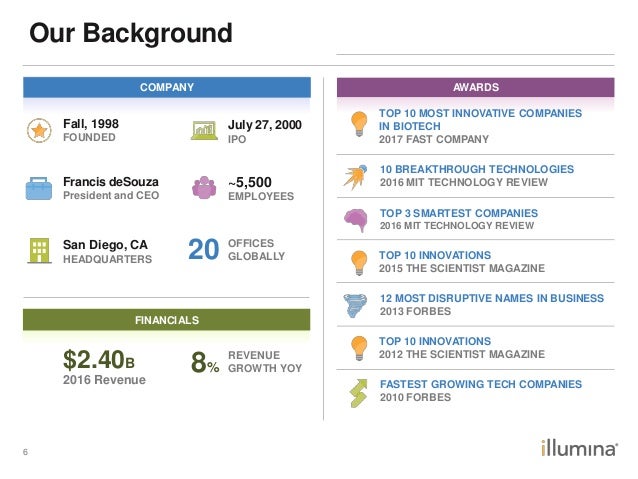638x479 pixels.
Task: Click 'San Diego, CA' text
Action: coord(105,245)
